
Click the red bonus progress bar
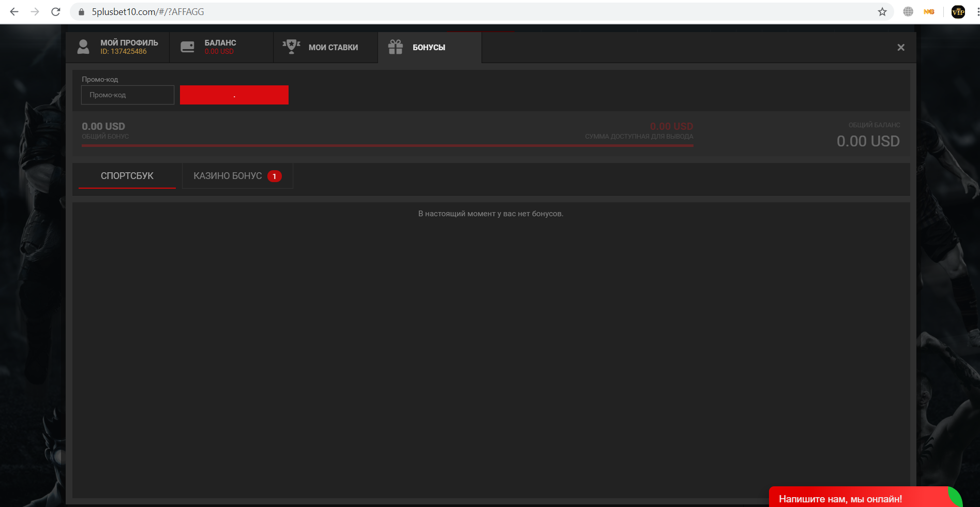click(387, 146)
